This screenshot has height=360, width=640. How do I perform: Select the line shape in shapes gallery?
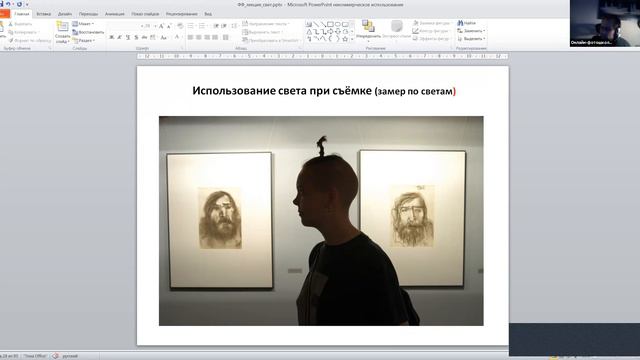point(316,24)
